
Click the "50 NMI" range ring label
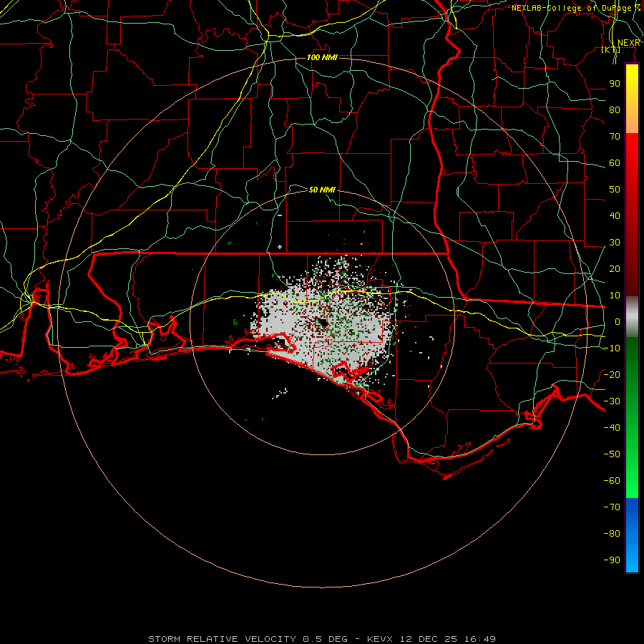coord(322,190)
